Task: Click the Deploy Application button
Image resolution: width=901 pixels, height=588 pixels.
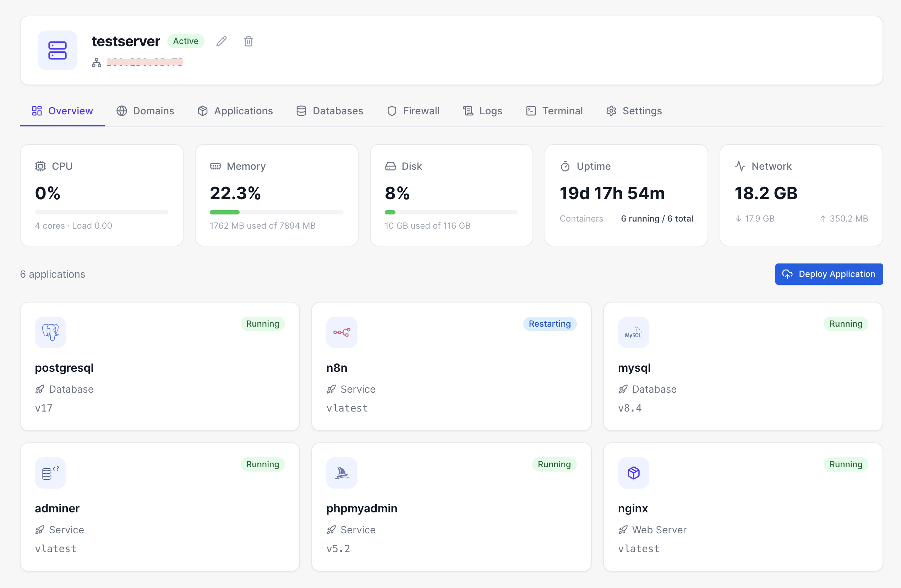Action: pos(829,274)
